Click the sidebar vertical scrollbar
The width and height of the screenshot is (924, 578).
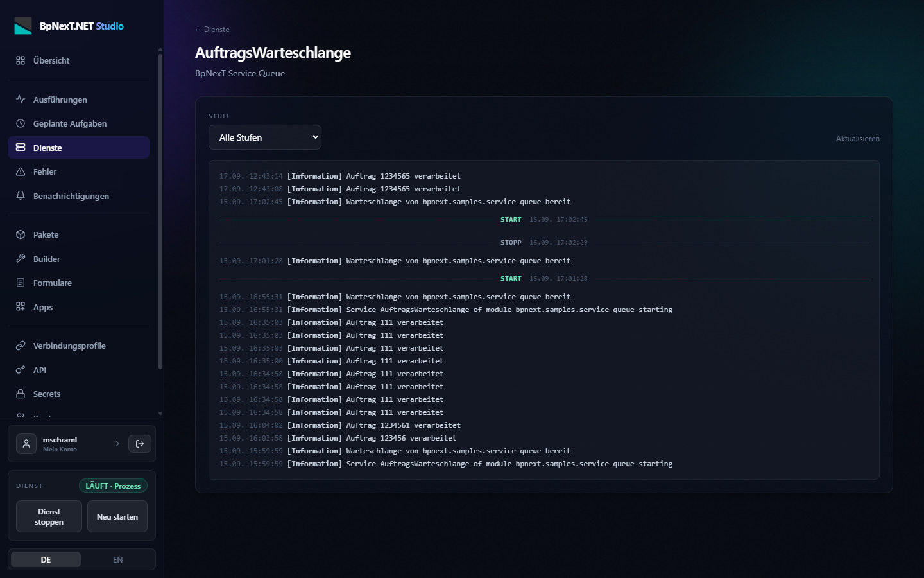[x=160, y=212]
